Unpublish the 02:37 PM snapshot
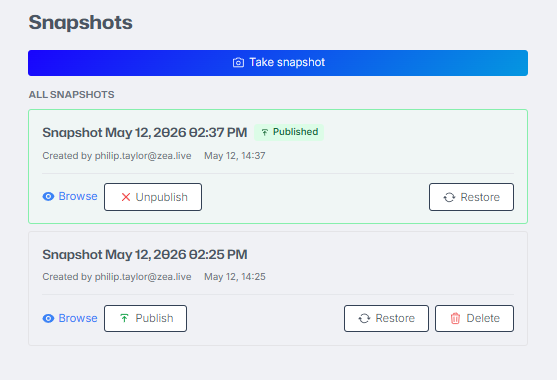 pyautogui.click(x=153, y=197)
